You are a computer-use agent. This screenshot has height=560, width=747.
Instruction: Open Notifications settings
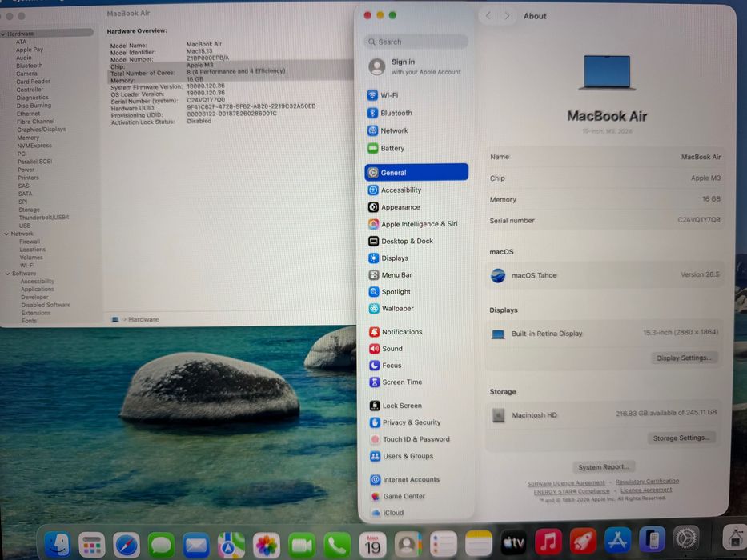(x=417, y=332)
